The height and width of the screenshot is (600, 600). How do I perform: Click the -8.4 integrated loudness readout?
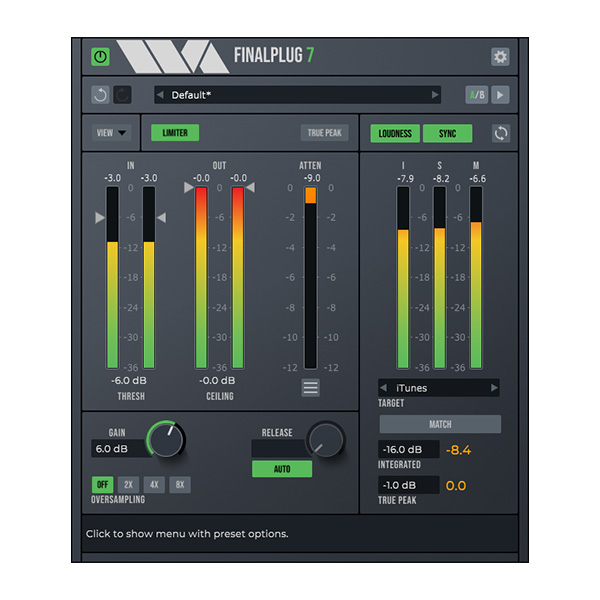coord(458,450)
